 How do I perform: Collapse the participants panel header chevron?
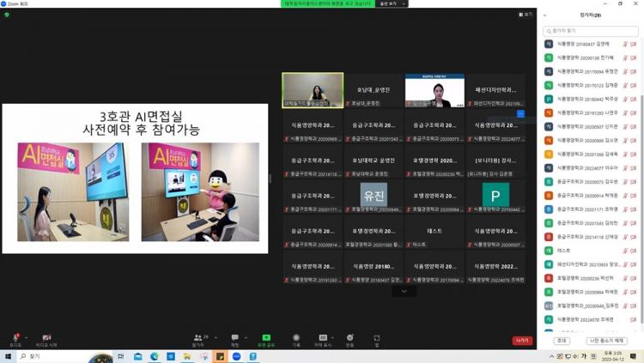(545, 15)
